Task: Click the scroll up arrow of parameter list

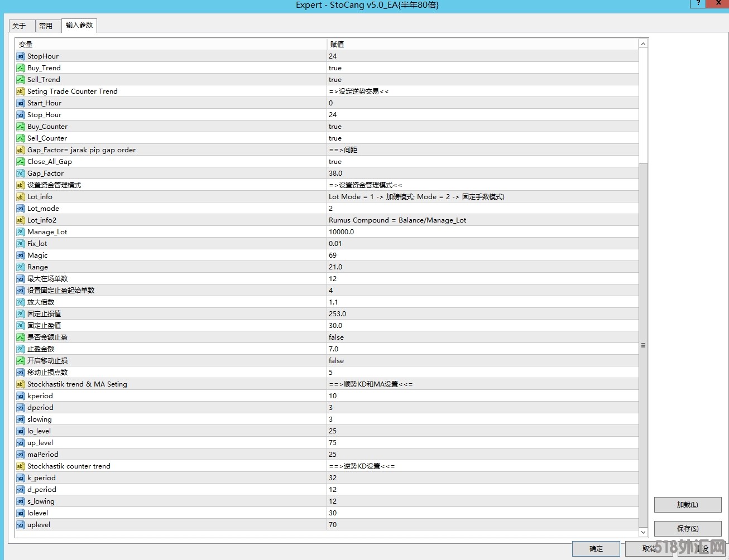Action: point(643,44)
